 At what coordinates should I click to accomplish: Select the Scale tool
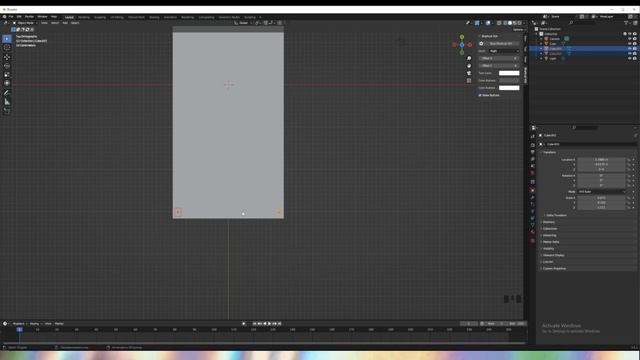(x=7, y=75)
